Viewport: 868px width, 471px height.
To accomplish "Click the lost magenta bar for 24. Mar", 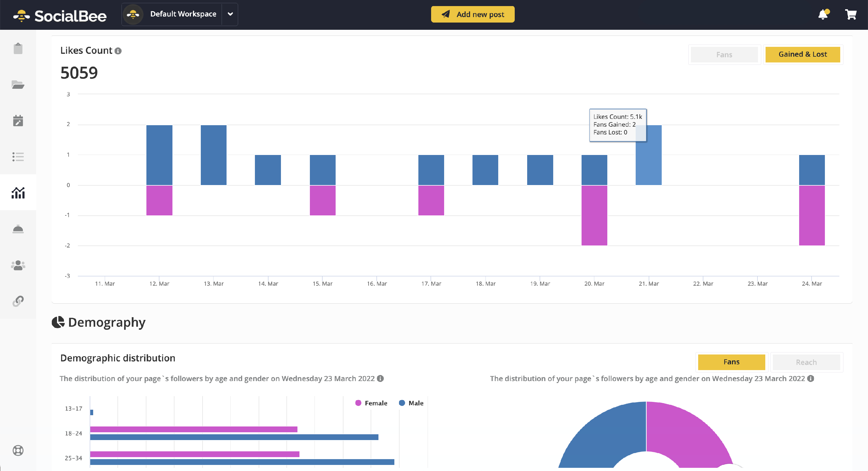I will (812, 215).
